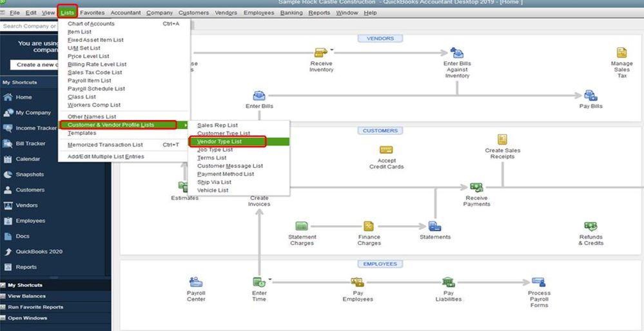Open Manage Sales Tax icon
This screenshot has width=644, height=331.
pos(622,53)
